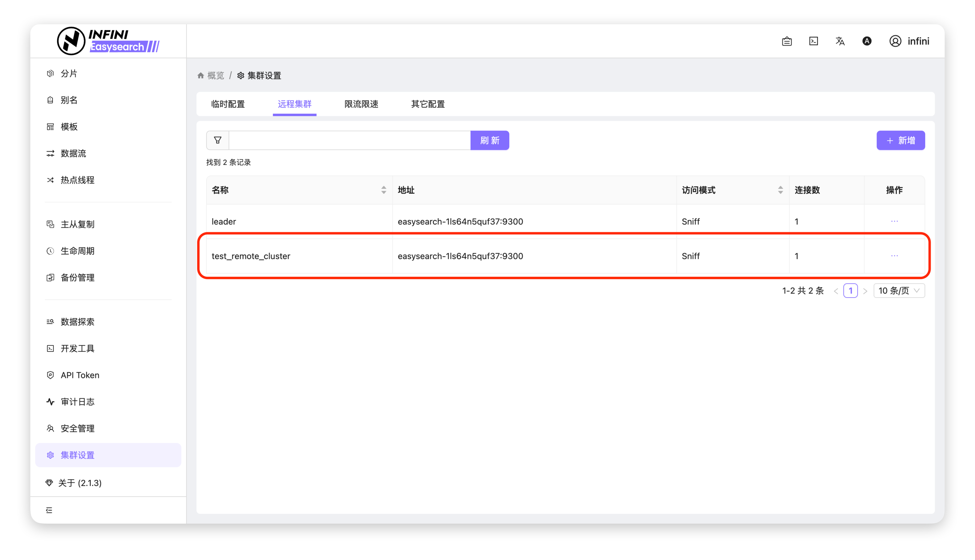Open actions menu for leader row

click(894, 221)
